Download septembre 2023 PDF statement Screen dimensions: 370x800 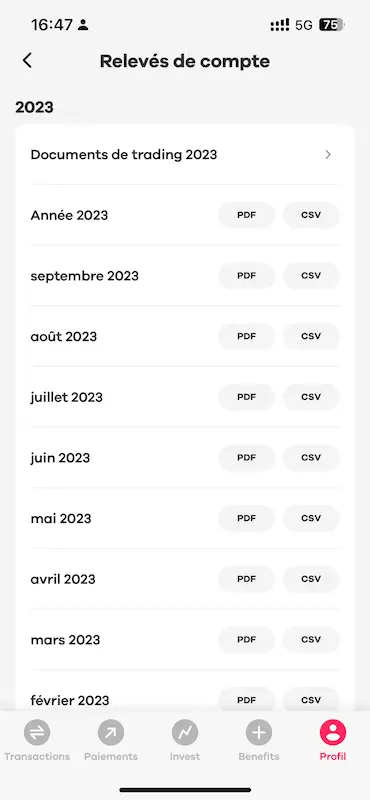pyautogui.click(x=246, y=276)
